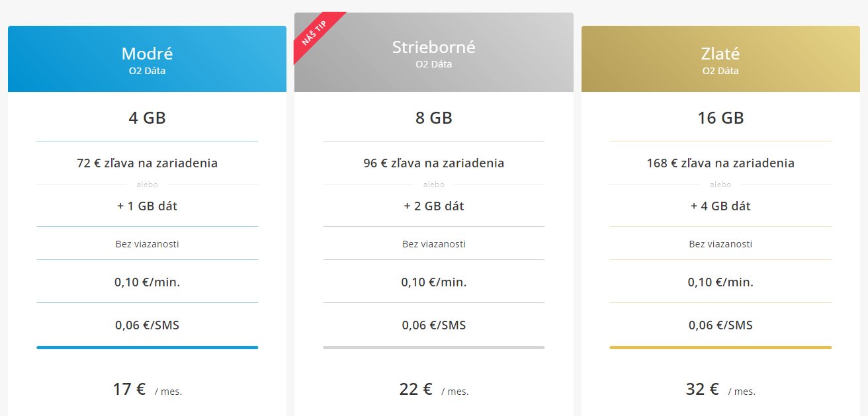The width and height of the screenshot is (868, 416).
Task: Click Bez viazanosti in the Strieborné plan
Action: click(x=434, y=244)
